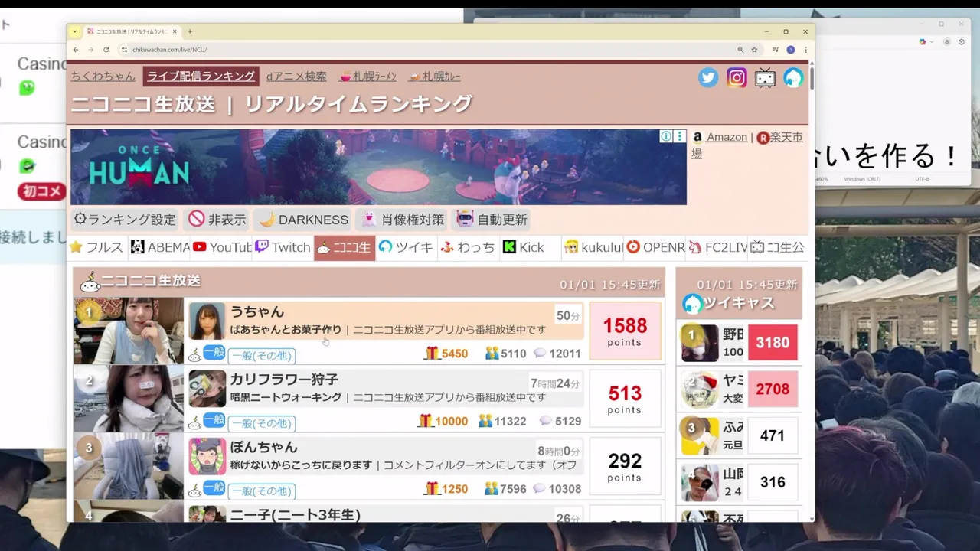Open ライブ配信ランキング nav link
980x551 pixels.
[x=201, y=77]
